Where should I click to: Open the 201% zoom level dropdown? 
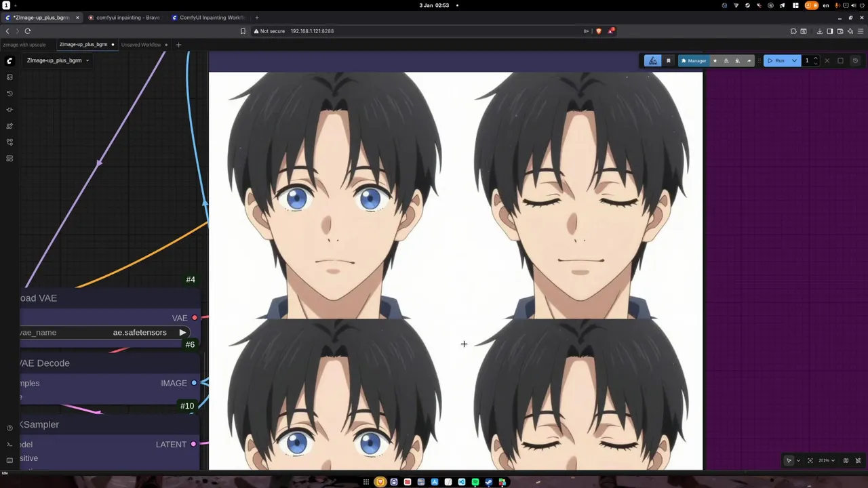(827, 461)
